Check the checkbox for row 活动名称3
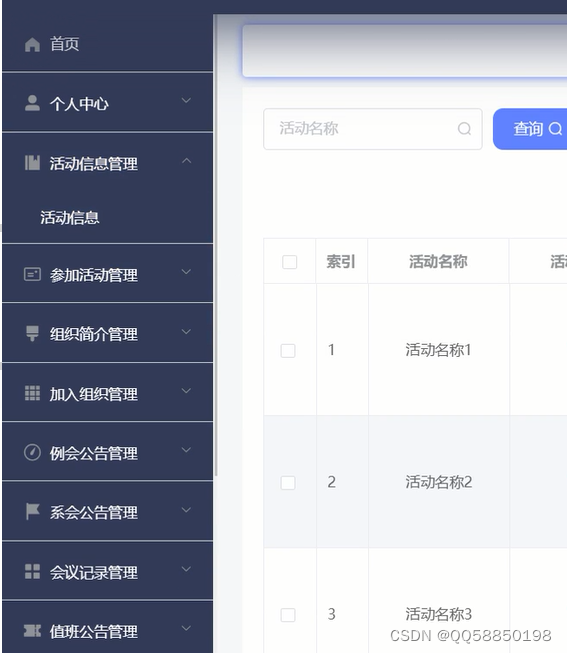The width and height of the screenshot is (567, 653). click(288, 615)
